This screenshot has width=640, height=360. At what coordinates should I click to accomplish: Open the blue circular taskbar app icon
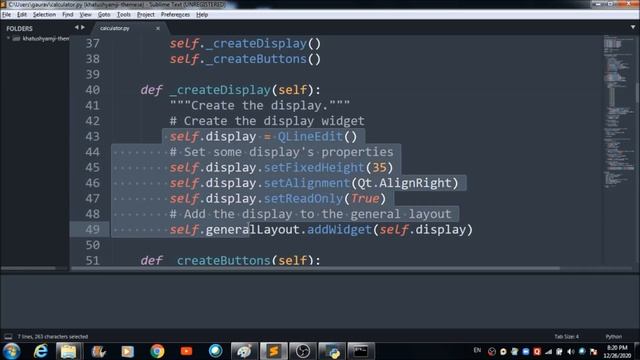click(x=216, y=351)
